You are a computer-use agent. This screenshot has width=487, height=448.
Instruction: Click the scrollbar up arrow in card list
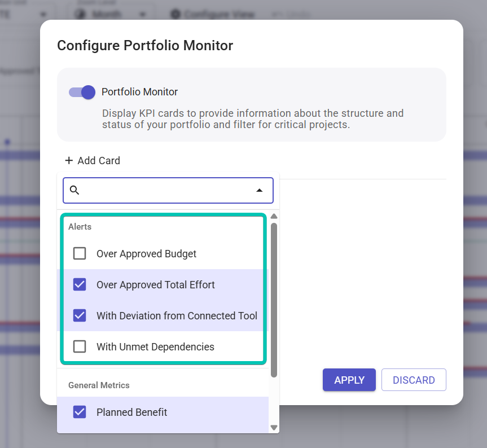click(x=274, y=217)
